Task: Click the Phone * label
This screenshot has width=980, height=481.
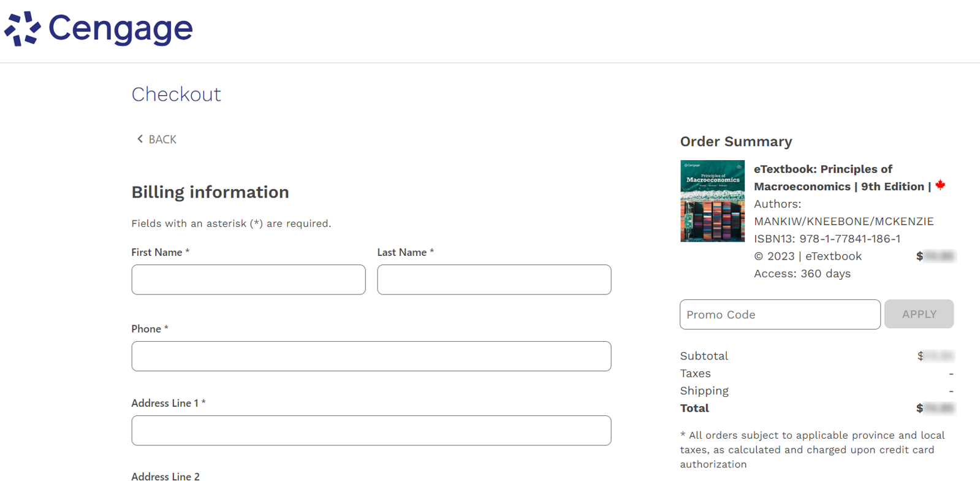Action: click(x=150, y=329)
